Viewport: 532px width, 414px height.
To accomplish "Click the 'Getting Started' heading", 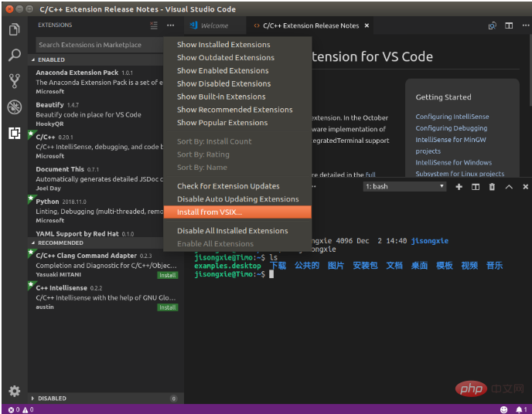I will [x=443, y=97].
